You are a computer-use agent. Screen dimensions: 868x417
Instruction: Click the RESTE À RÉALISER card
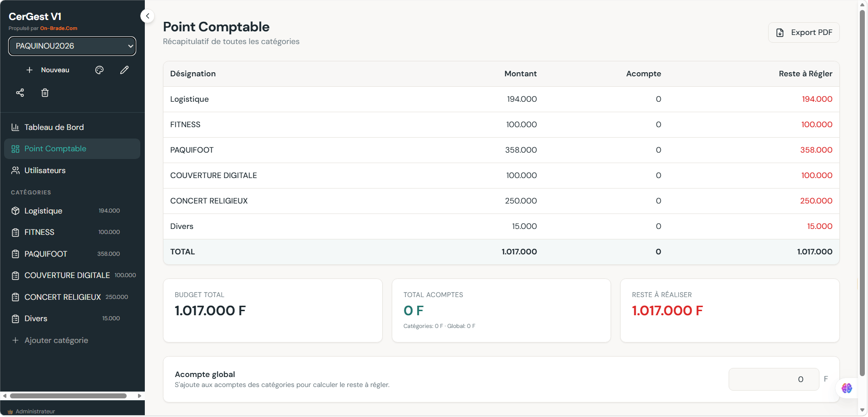[730, 311]
